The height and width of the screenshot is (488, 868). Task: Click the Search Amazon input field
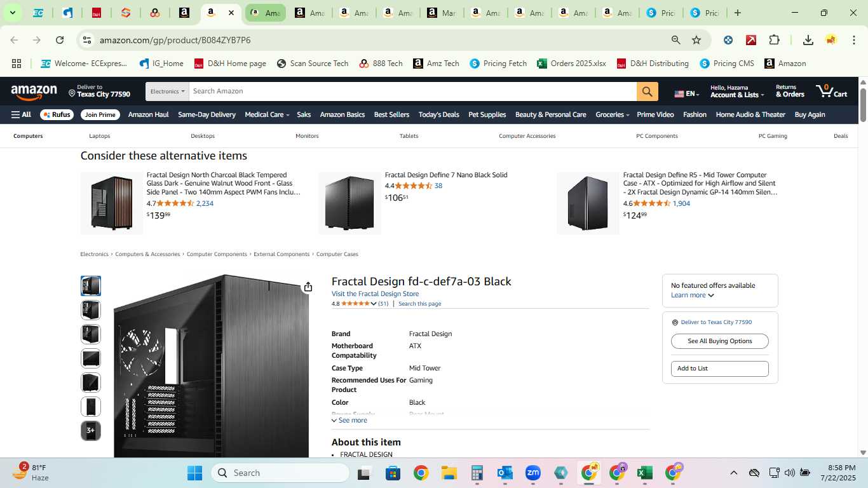pyautogui.click(x=413, y=91)
